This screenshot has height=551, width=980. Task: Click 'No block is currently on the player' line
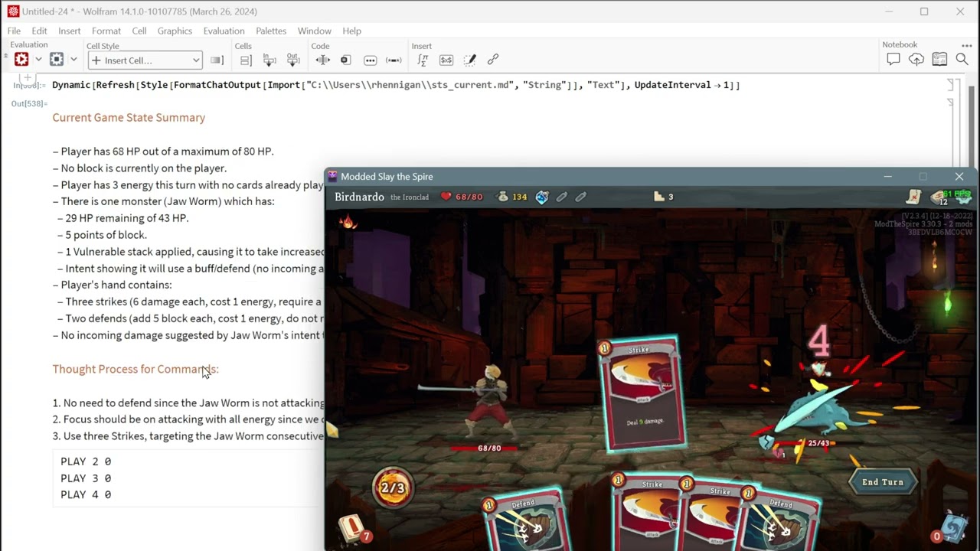(140, 168)
